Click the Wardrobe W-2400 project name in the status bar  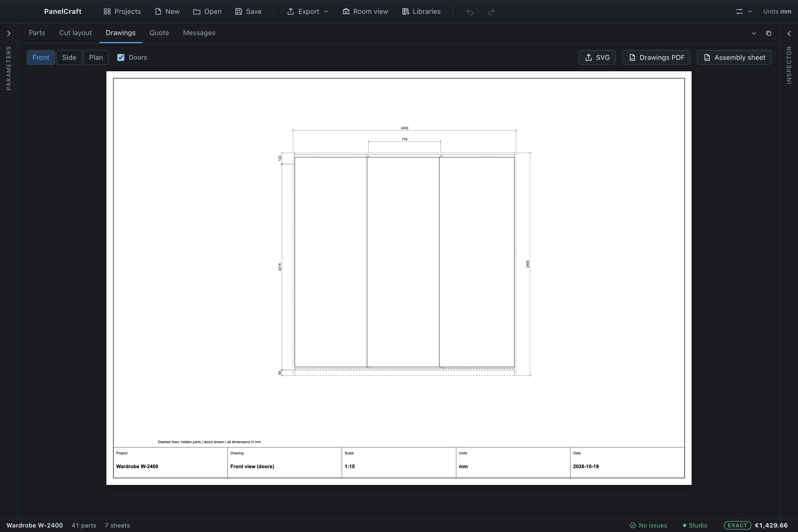click(x=35, y=525)
